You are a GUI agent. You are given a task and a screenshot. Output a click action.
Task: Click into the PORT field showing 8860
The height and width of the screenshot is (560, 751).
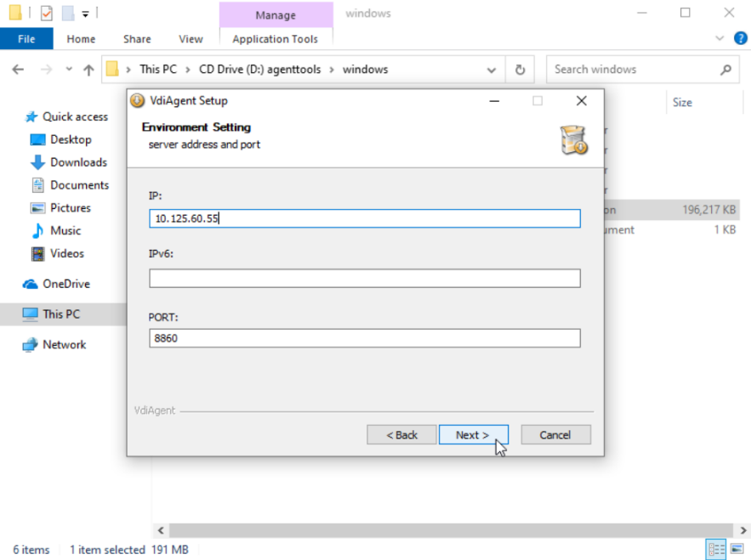click(365, 338)
